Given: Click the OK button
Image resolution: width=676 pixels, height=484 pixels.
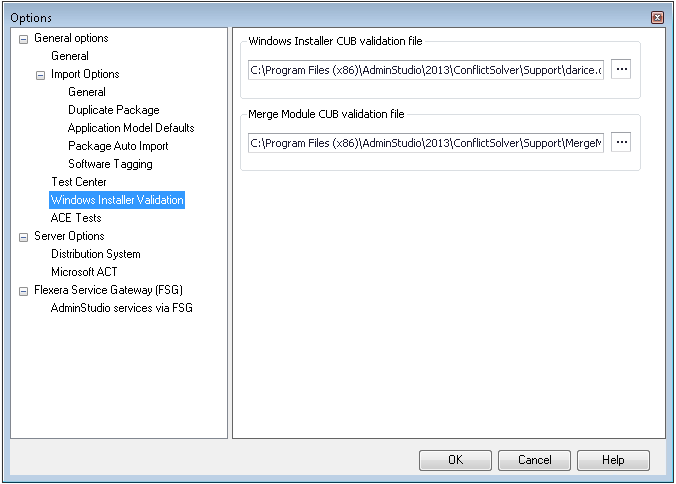Looking at the screenshot, I should coord(455,460).
